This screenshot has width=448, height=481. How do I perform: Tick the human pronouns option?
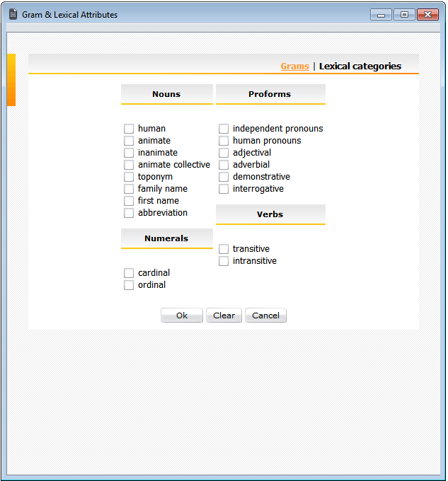click(224, 141)
